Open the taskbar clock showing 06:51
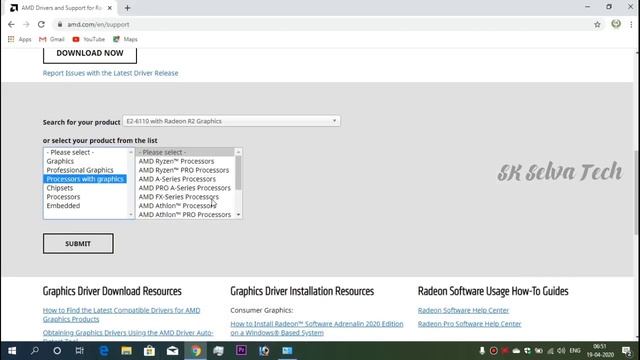Image resolution: width=640 pixels, height=360 pixels. [x=600, y=351]
